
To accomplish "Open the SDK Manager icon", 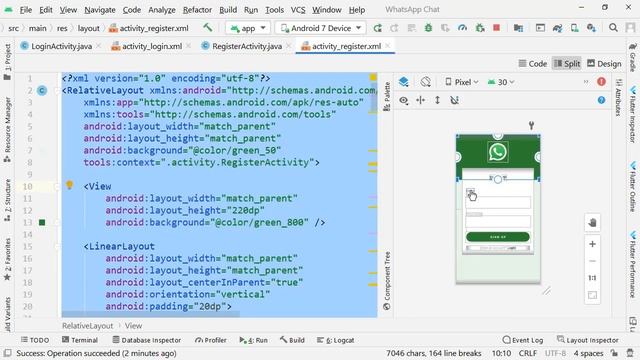I will point(591,28).
